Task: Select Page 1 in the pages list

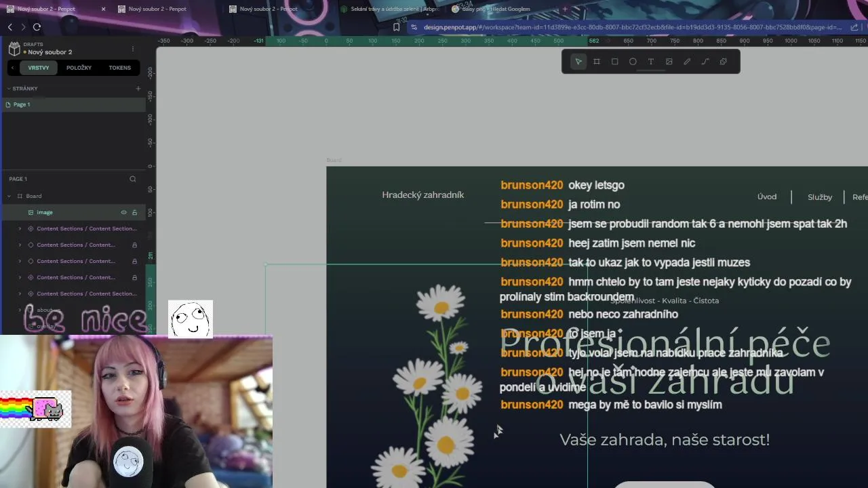Action: 73,104
